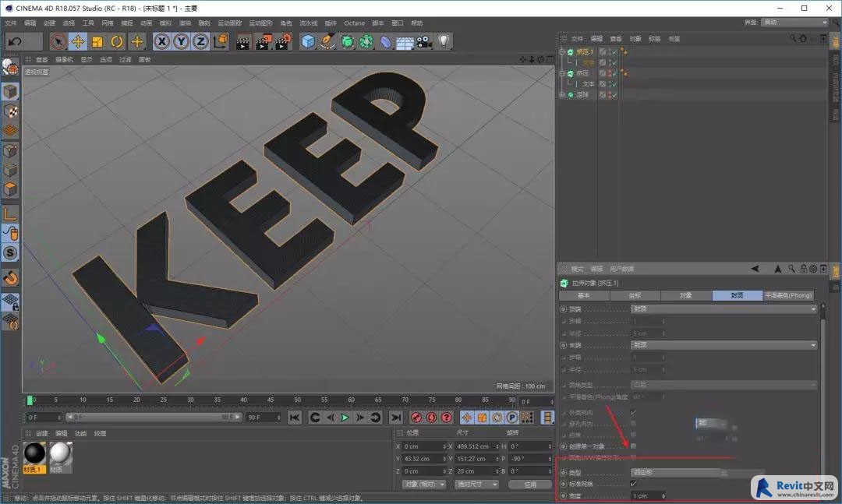Screen dimensions: 842x504
Task: Activate the Move tool
Action: (78, 41)
